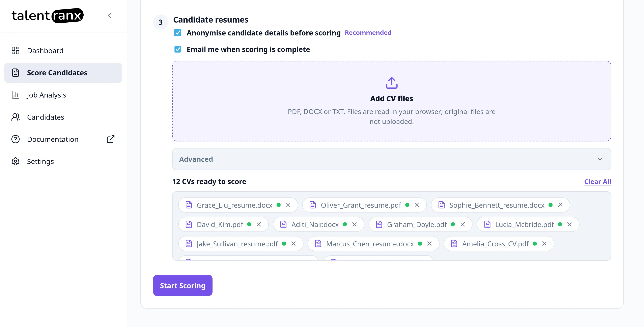Click 12 CVs ready to score heading
Image resolution: width=644 pixels, height=327 pixels.
(x=209, y=182)
